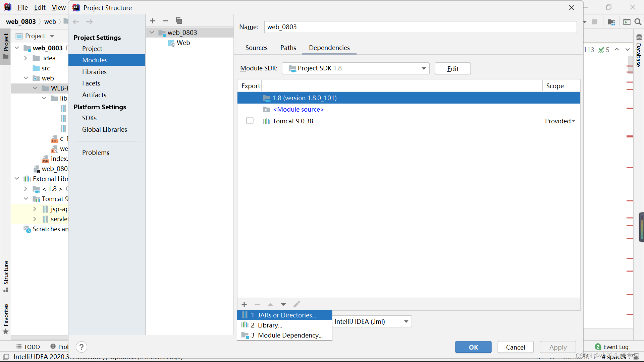Viewport: 644px width, 362px height.
Task: Choose Module Dependency... option
Action: pos(284,335)
